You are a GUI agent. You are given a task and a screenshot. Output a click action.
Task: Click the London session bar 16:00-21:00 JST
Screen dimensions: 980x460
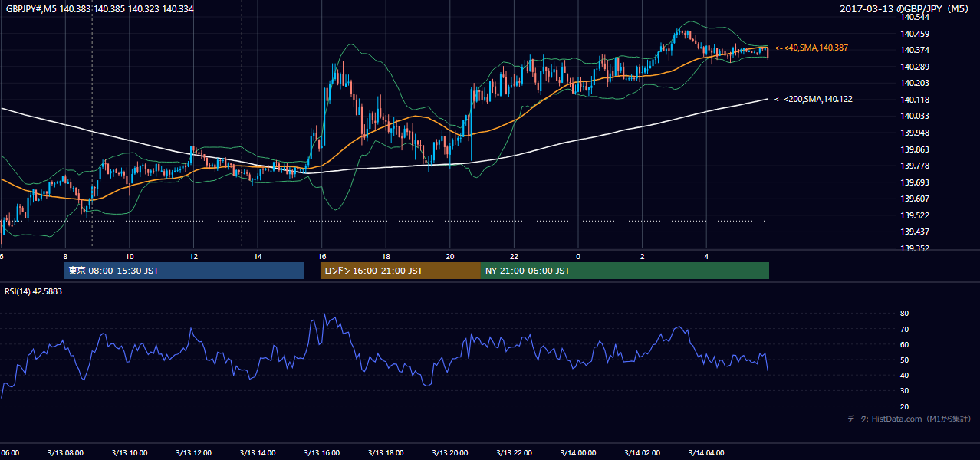click(x=400, y=271)
